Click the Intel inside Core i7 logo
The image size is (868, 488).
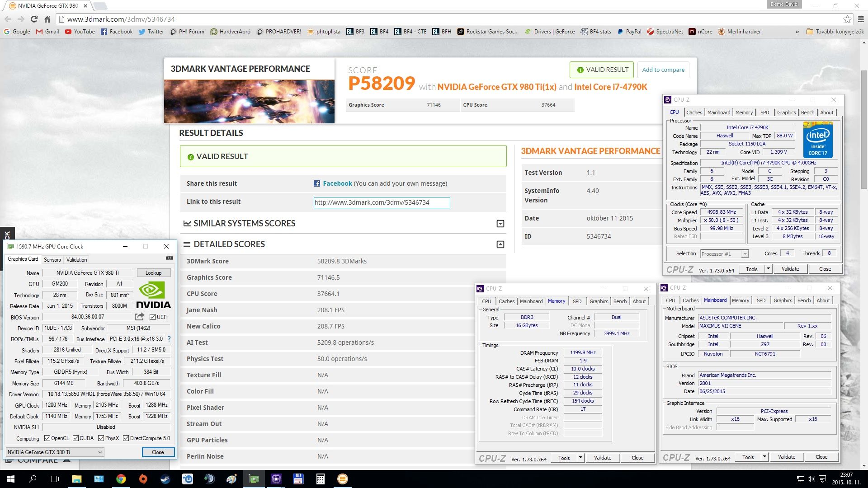click(818, 140)
